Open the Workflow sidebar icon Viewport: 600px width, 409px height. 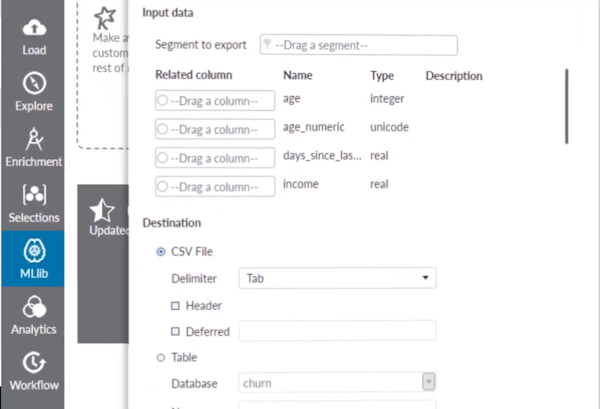[33, 372]
